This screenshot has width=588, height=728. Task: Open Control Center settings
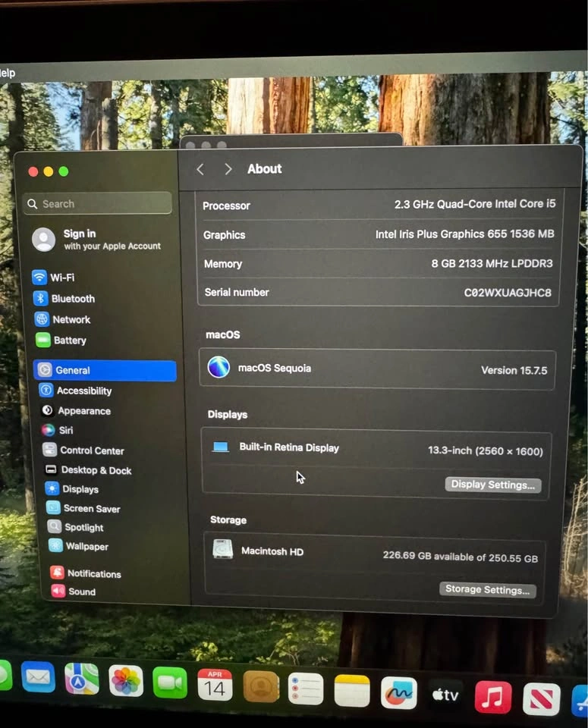point(83,450)
